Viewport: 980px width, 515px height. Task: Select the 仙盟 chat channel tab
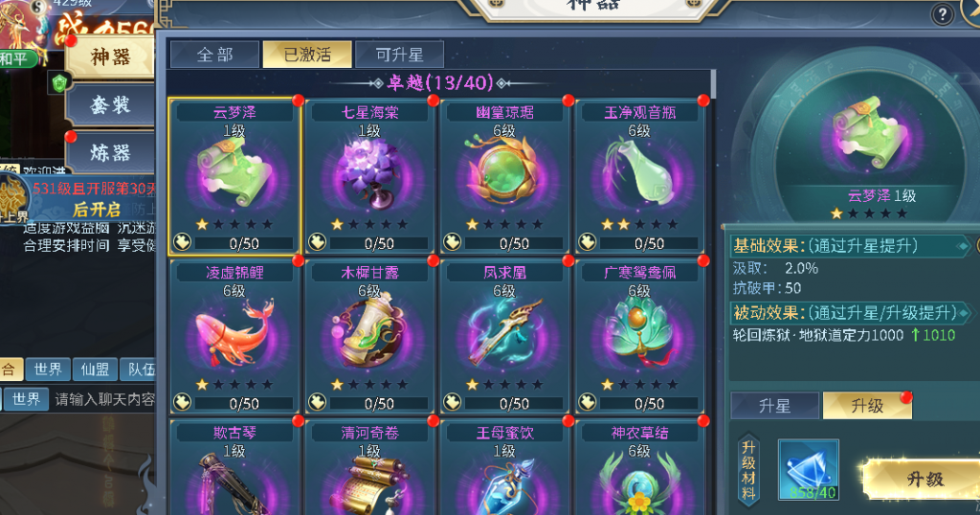click(x=95, y=369)
